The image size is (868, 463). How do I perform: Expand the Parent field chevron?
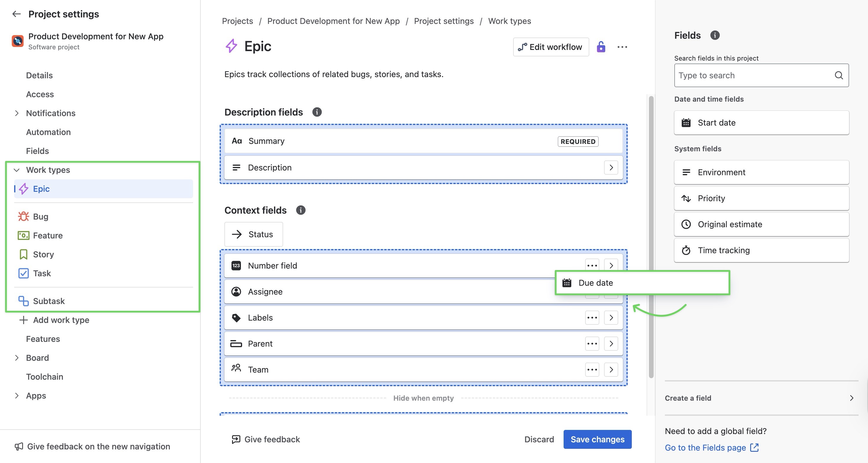[611, 344]
